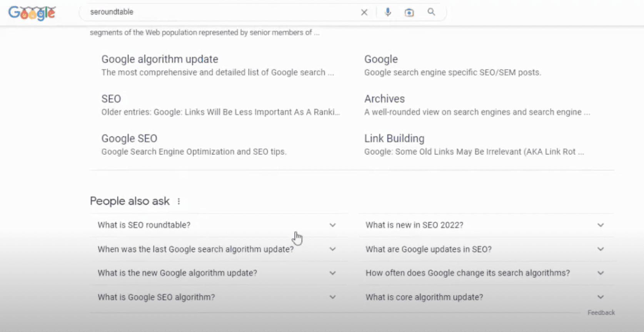Image resolution: width=644 pixels, height=332 pixels.
Task: Expand When was the last Google search algorithm update
Action: (x=219, y=249)
